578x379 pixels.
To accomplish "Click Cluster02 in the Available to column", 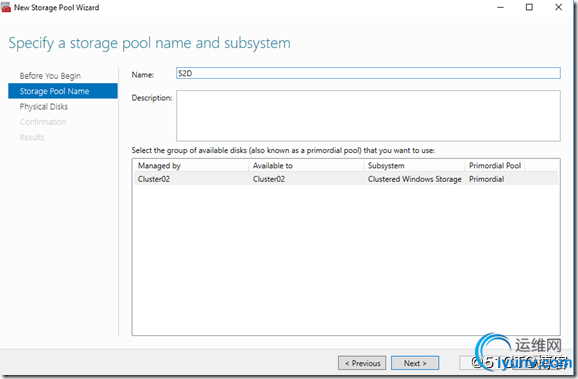I will click(x=269, y=179).
